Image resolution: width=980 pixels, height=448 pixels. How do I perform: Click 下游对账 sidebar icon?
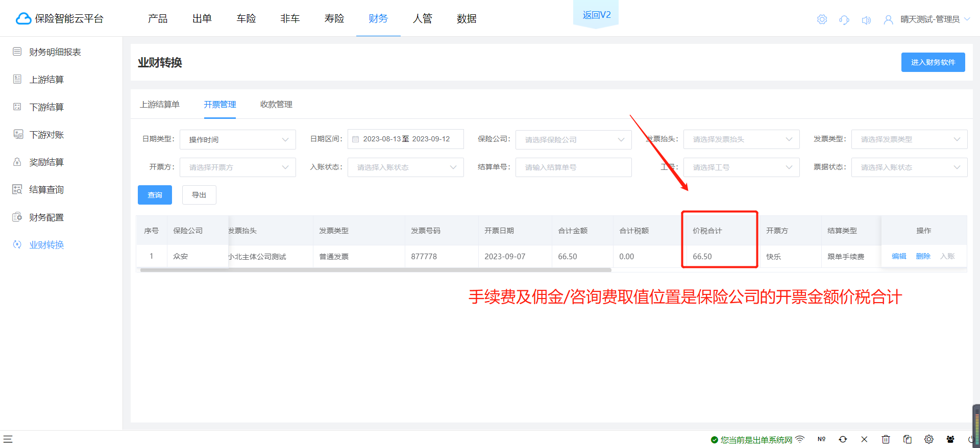(18, 134)
